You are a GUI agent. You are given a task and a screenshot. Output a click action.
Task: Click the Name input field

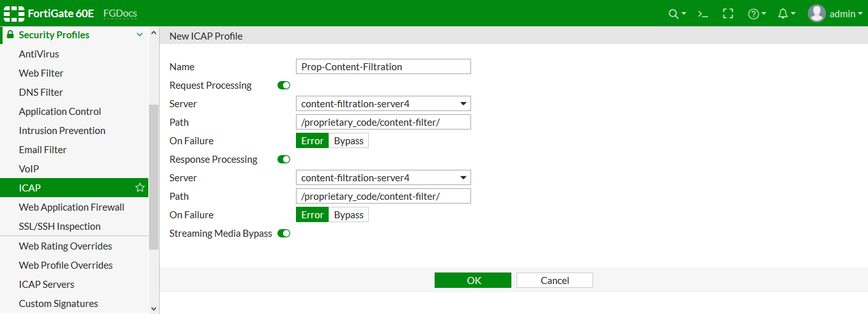click(384, 67)
